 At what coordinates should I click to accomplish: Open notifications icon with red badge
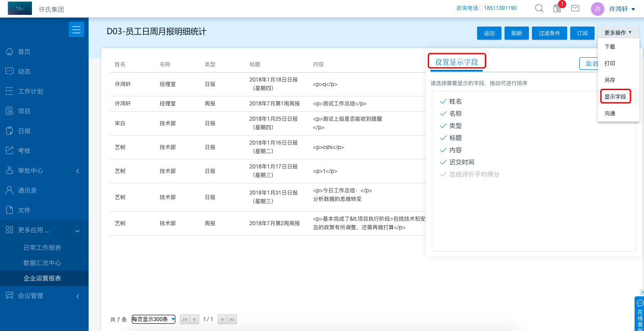558,8
